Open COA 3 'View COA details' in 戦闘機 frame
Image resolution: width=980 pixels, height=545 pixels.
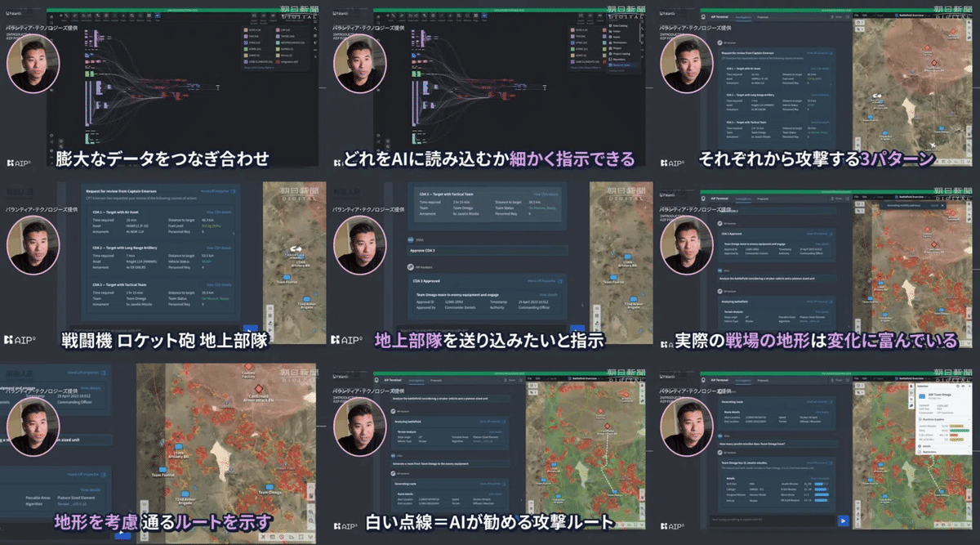pos(219,285)
